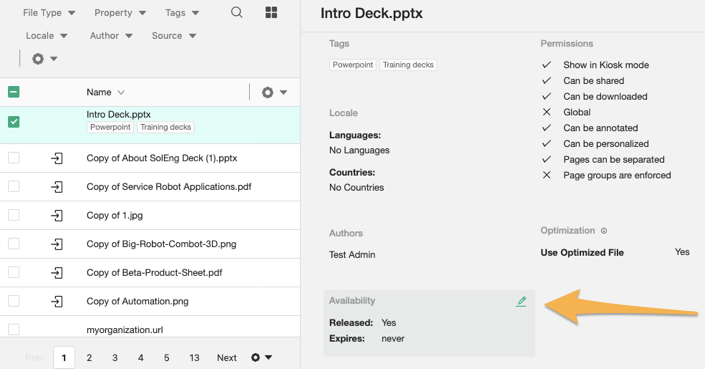Click import icon for Copy of About SolEng Deck

click(x=57, y=158)
